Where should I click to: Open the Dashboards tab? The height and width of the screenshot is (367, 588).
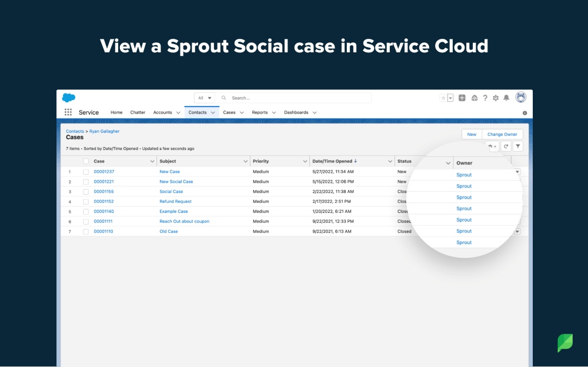tap(296, 112)
